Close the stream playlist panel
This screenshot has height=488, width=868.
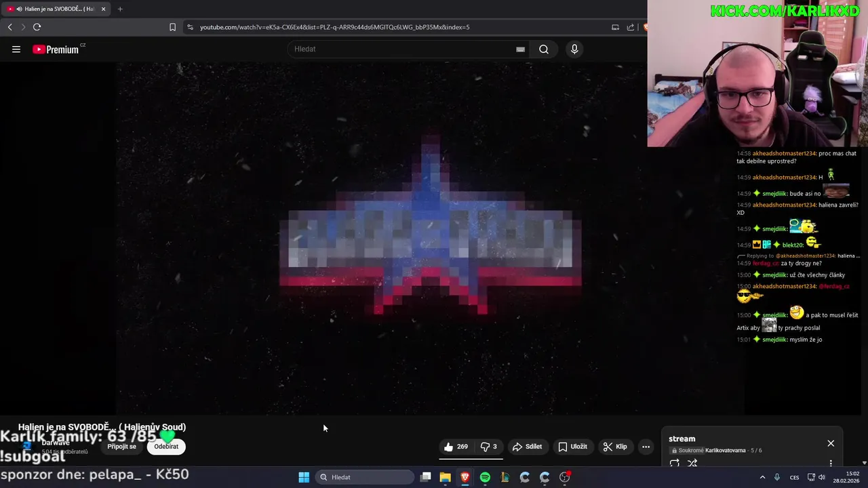pos(831,443)
